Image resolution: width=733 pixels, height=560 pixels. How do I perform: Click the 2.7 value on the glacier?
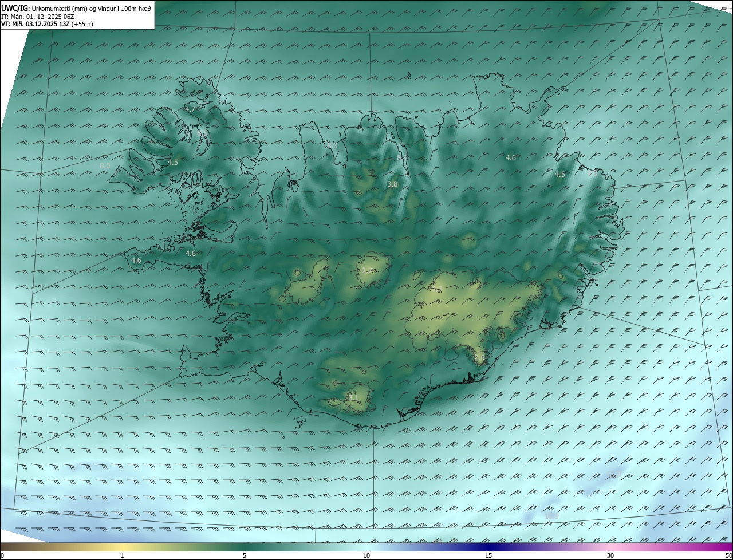pyautogui.click(x=366, y=270)
